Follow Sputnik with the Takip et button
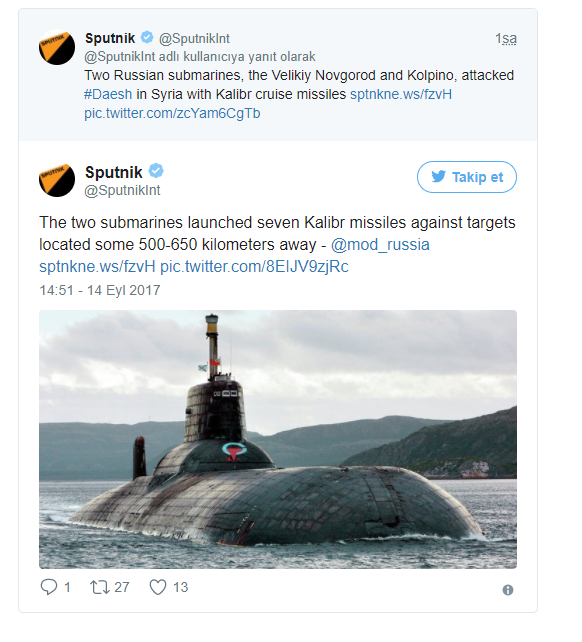Viewport: 582px width, 642px height. (x=467, y=177)
